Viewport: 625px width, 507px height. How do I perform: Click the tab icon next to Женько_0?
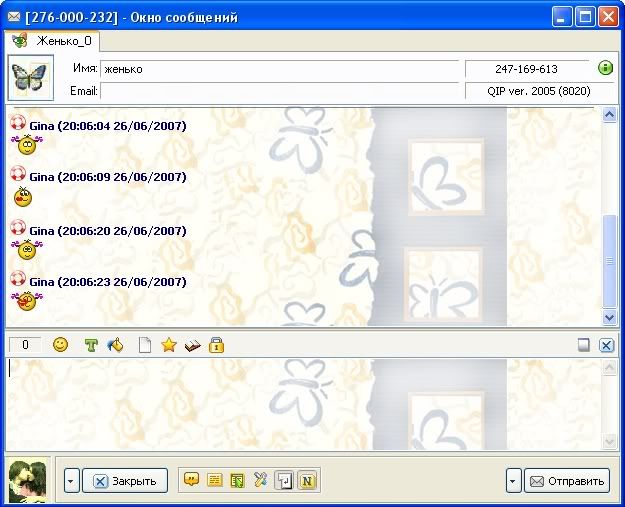click(20, 41)
